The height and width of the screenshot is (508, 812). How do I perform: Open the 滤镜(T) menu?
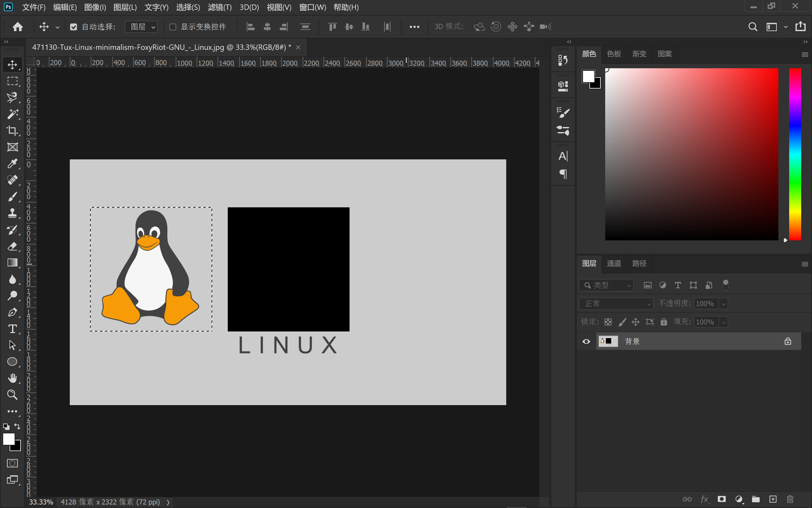219,7
